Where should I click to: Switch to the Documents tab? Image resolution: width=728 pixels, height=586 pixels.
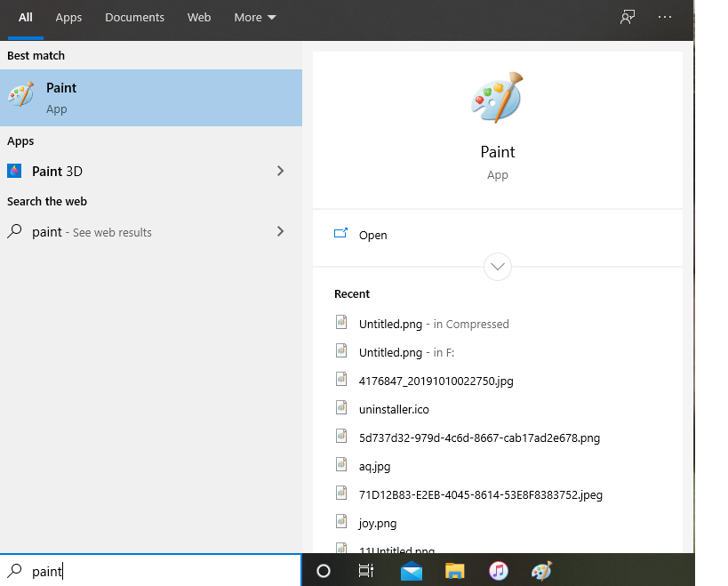click(134, 18)
